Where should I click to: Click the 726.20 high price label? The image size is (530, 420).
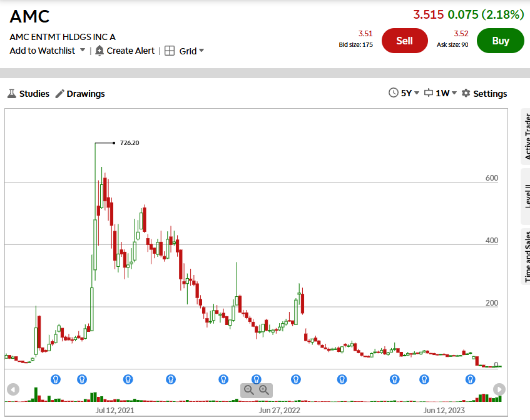[130, 143]
